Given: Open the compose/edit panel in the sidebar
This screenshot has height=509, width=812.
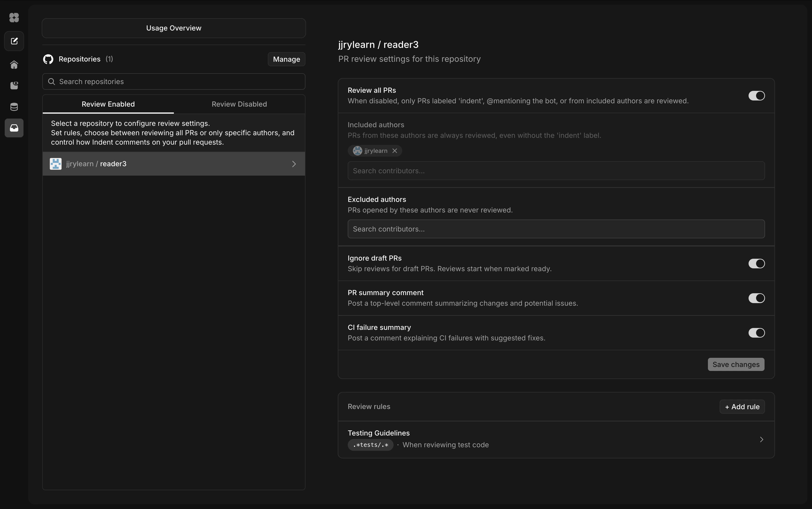Looking at the screenshot, I should click(14, 41).
